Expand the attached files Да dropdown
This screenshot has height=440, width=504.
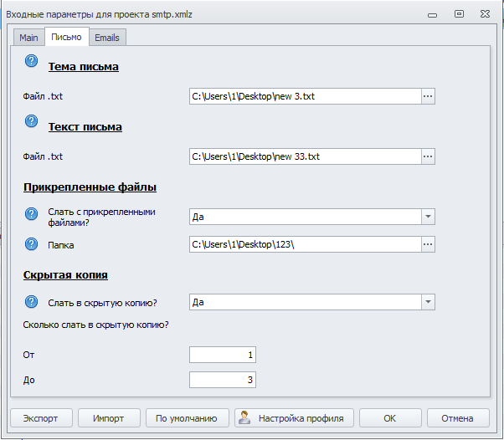pos(427,217)
